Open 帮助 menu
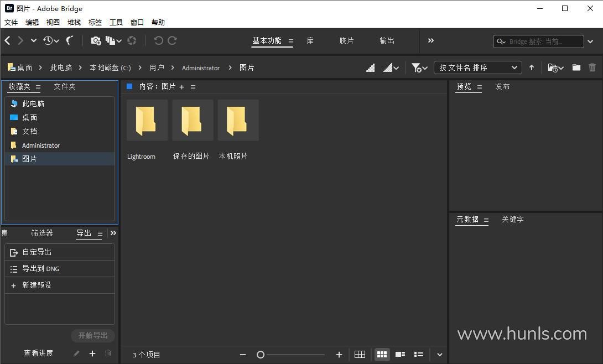This screenshot has width=603, height=364. 158,22
